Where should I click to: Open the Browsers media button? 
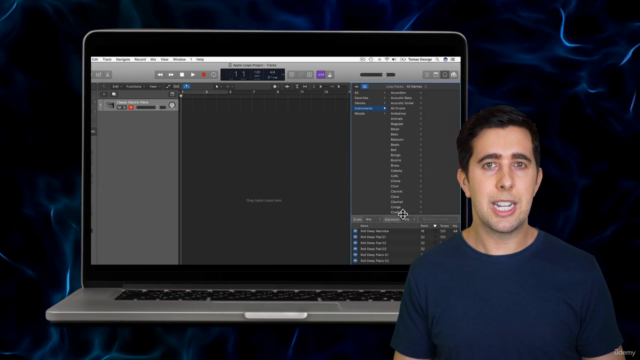click(454, 75)
